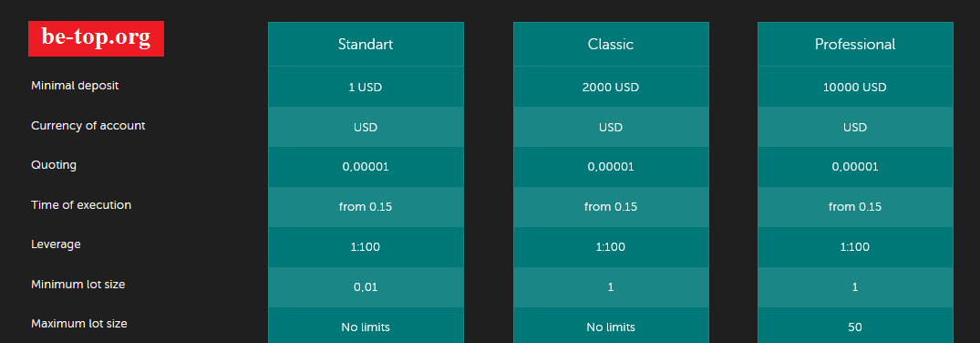Select the Classic account header
The height and width of the screenshot is (343, 980).
click(x=611, y=45)
